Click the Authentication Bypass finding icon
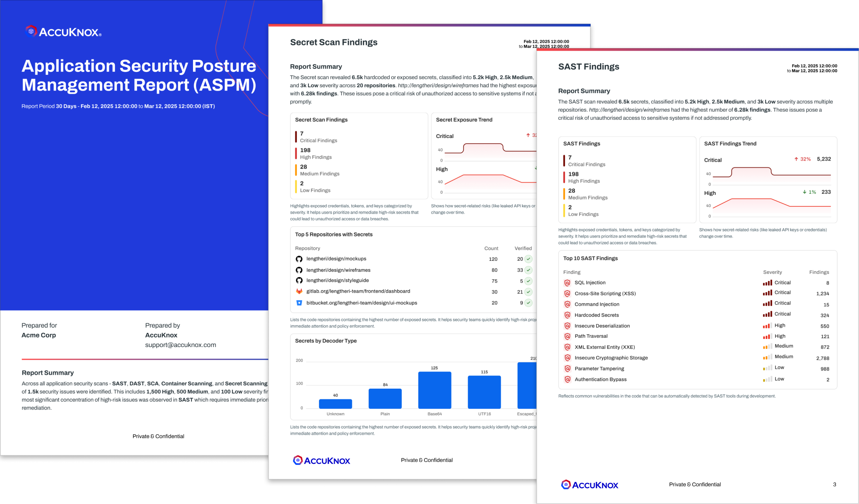 click(x=567, y=379)
